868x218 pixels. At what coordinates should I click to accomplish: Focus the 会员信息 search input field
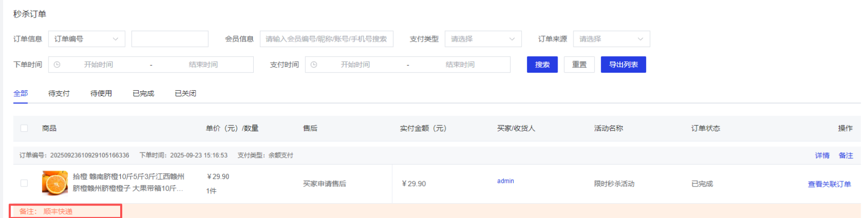(326, 39)
